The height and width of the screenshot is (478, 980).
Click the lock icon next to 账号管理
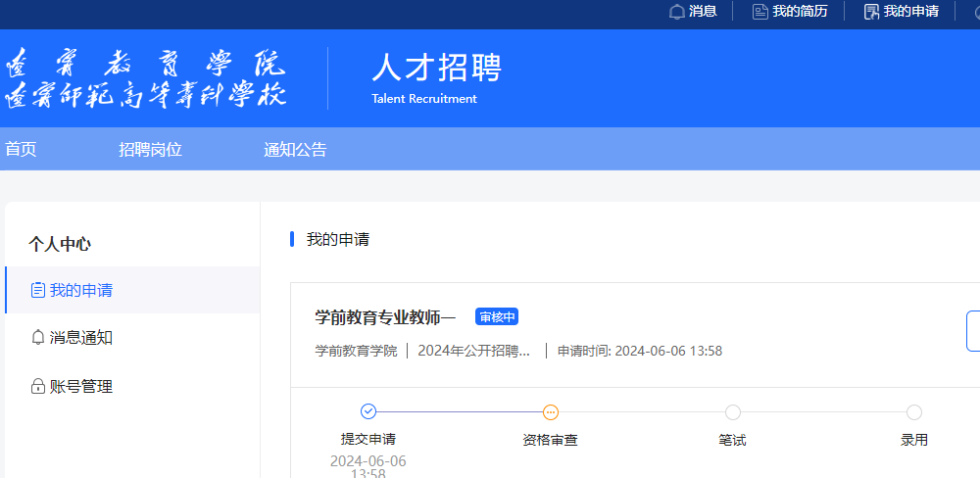[38, 387]
